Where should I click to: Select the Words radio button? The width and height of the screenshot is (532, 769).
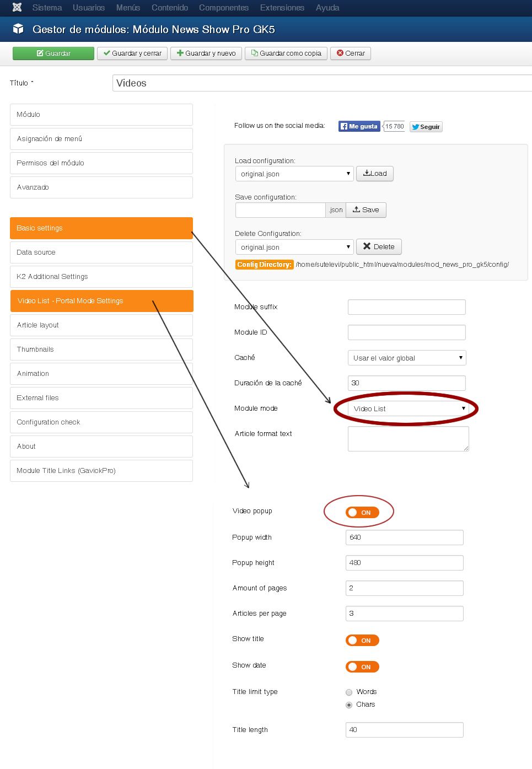349,692
